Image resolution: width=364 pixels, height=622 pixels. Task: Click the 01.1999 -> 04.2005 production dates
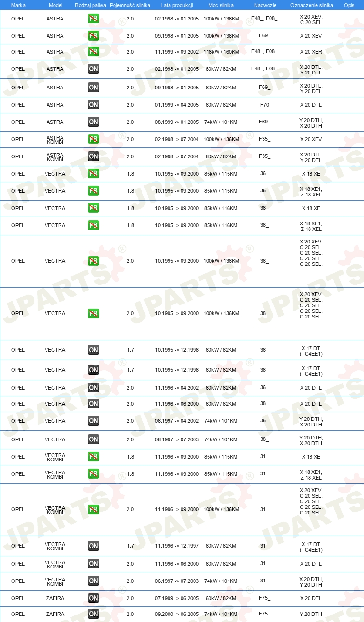pos(177,105)
